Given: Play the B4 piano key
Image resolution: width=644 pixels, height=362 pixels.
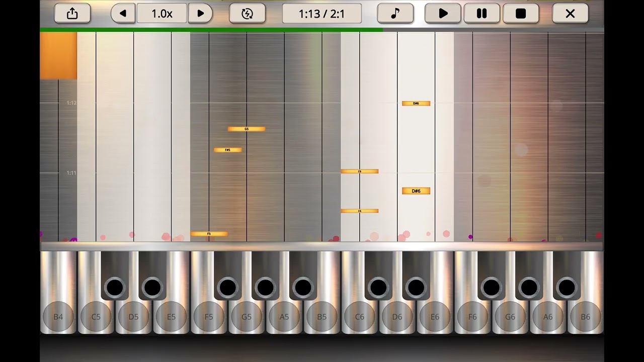Looking at the screenshot, I should pyautogui.click(x=58, y=317).
